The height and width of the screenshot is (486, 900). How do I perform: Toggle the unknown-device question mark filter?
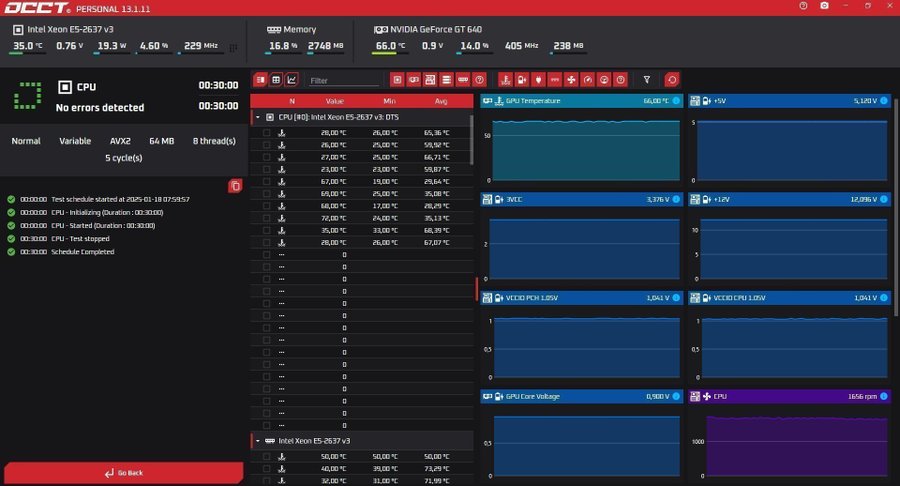point(479,80)
